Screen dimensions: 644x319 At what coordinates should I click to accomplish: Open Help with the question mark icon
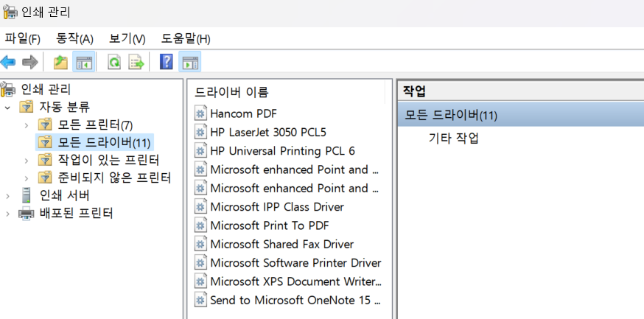(166, 62)
